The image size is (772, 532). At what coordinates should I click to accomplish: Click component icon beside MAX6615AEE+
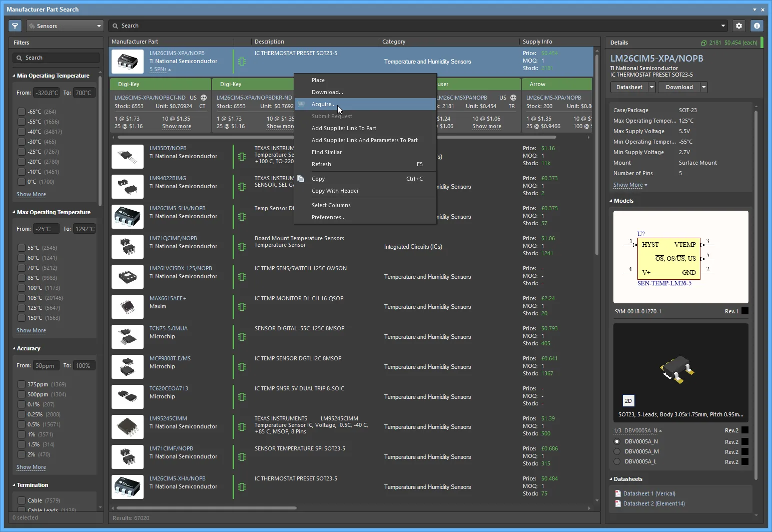[x=242, y=307]
